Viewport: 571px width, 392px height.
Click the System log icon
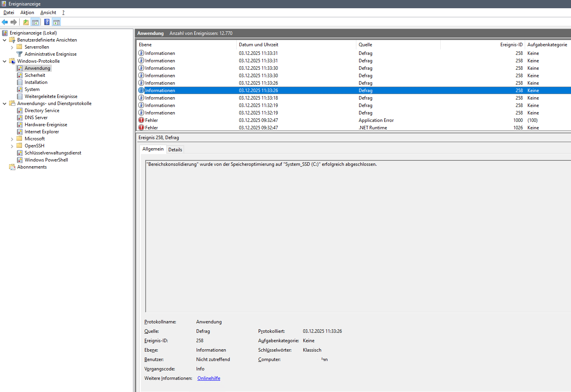[20, 89]
